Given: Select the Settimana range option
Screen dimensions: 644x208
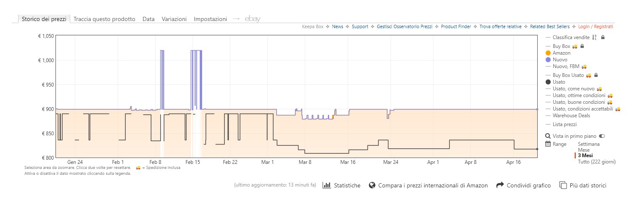Looking at the screenshot, I should coord(589,144).
